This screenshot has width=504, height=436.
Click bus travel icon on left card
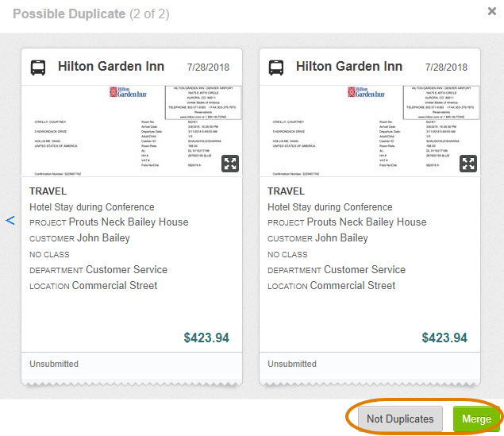pyautogui.click(x=38, y=68)
